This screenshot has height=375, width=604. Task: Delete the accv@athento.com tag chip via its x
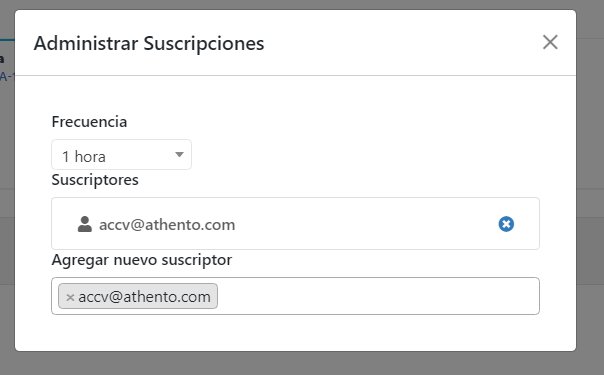pos(70,297)
